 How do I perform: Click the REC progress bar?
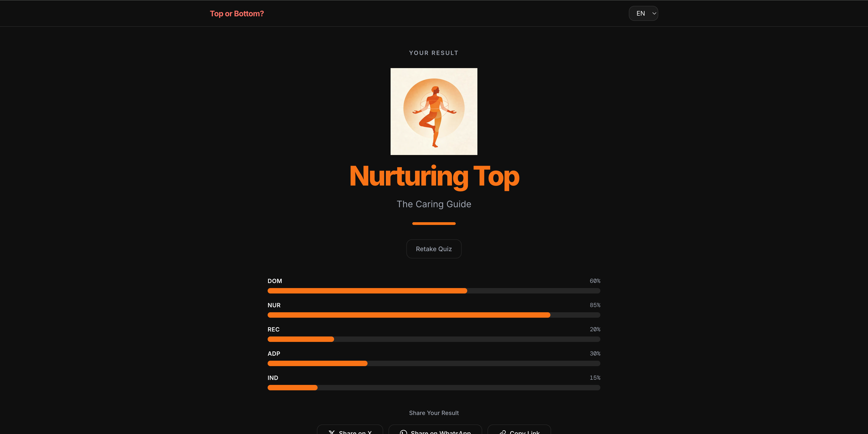434,339
